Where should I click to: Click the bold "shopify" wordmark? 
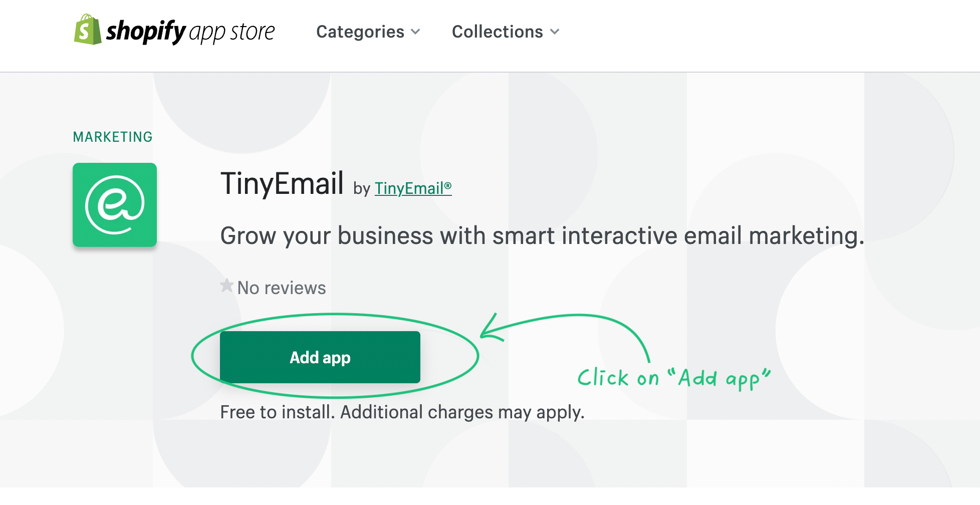click(x=146, y=32)
